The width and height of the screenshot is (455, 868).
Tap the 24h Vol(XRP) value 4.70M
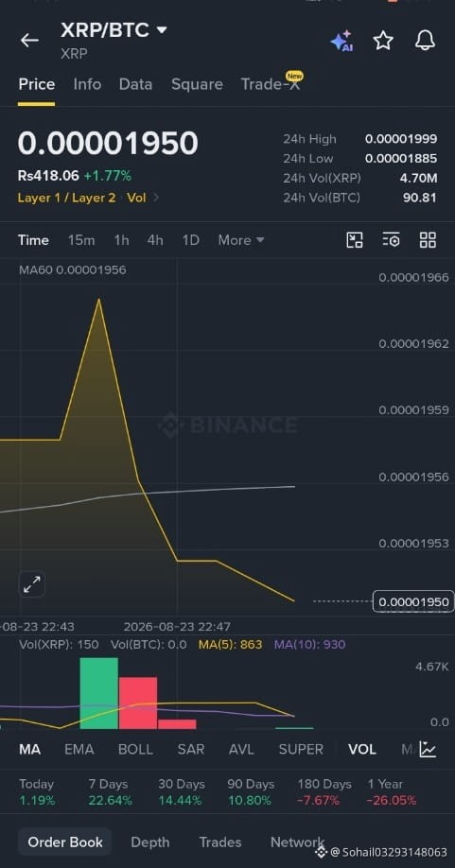[x=418, y=179]
